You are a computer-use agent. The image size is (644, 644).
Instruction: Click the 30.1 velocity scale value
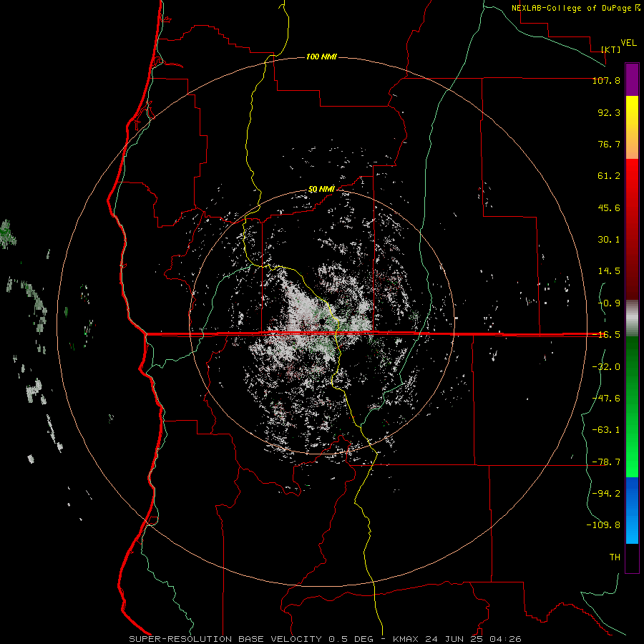tap(609, 240)
